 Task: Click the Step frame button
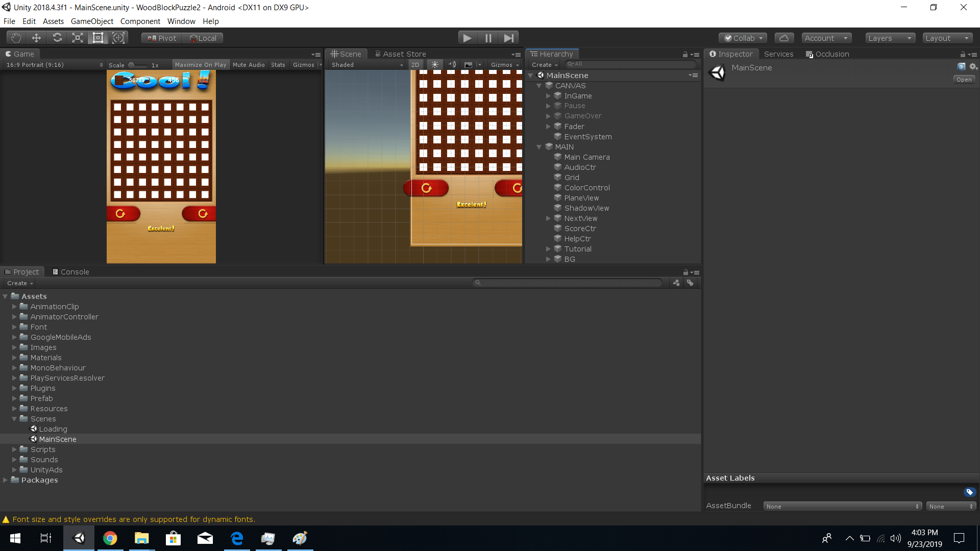click(x=508, y=38)
